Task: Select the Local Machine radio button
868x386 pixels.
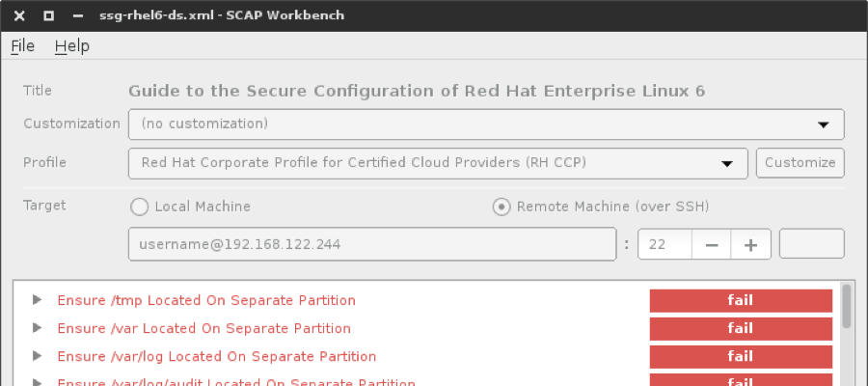Action: pos(139,207)
